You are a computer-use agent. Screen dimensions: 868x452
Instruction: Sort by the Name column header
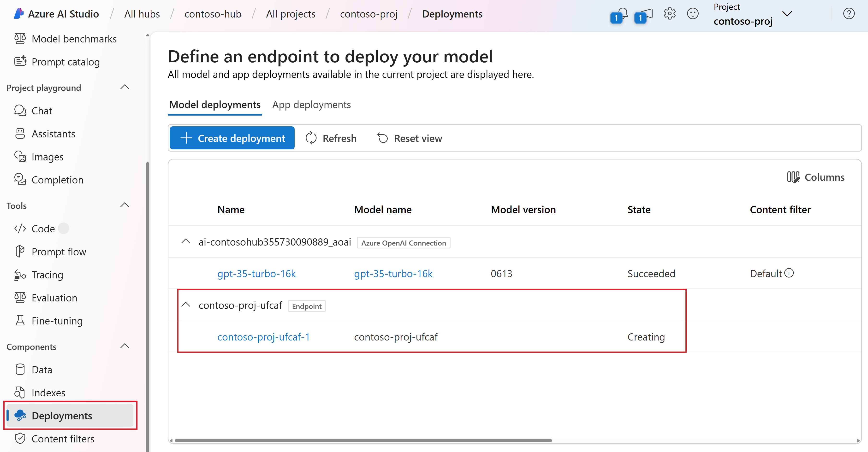click(x=231, y=210)
